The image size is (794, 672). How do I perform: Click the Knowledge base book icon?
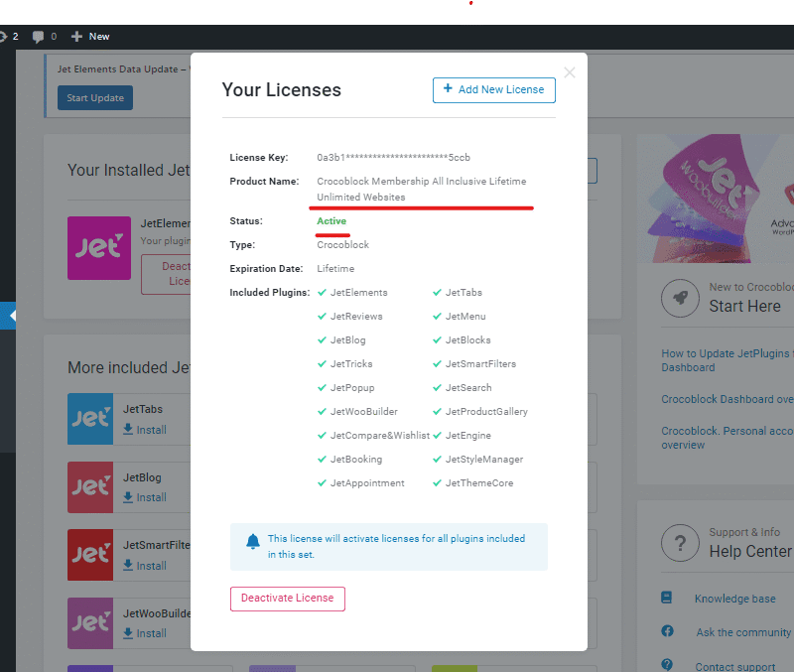667,598
